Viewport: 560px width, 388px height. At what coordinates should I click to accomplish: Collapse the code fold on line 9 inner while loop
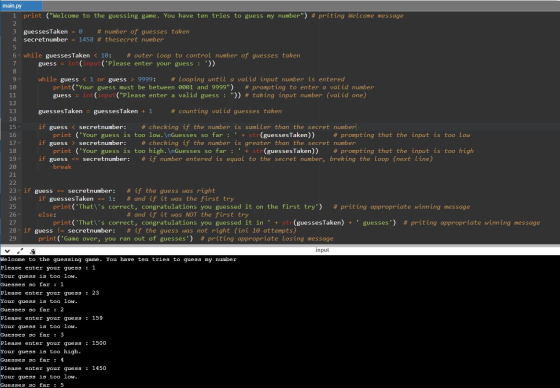point(19,79)
